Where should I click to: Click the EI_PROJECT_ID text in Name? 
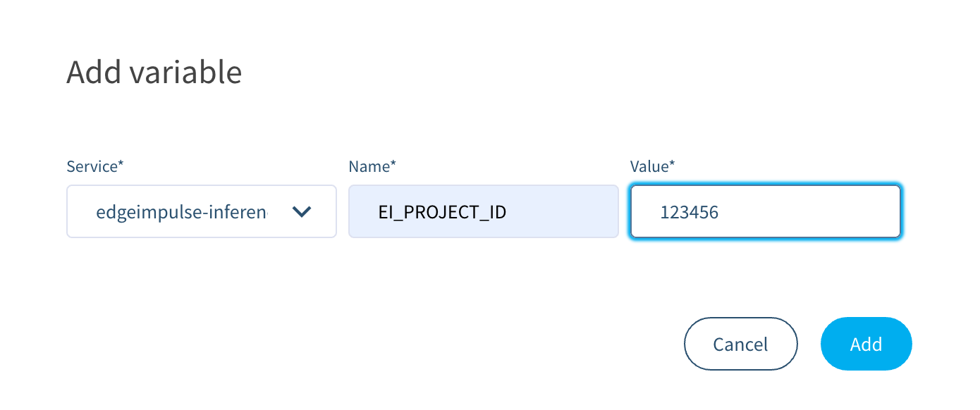[x=442, y=211]
